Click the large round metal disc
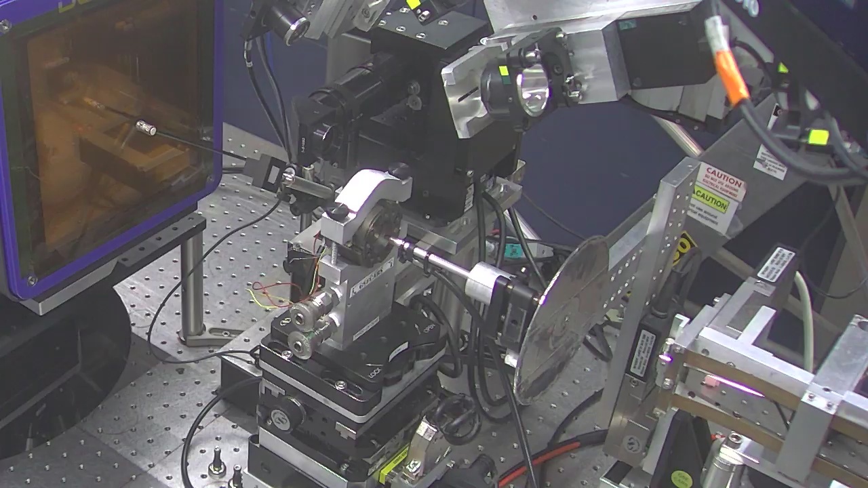 561,317
